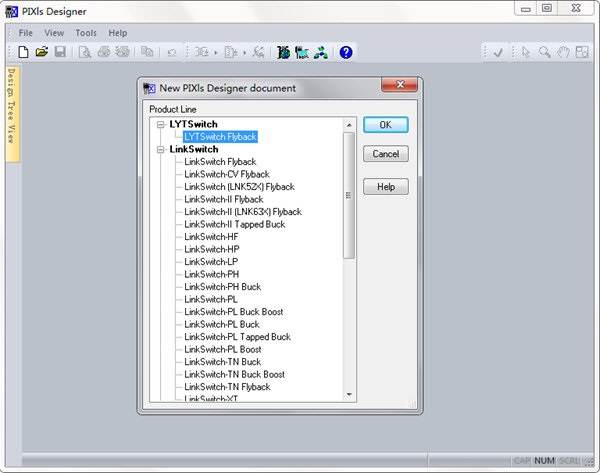
Task: Select the LinkSwitch-TN Buck item
Action: 222,362
